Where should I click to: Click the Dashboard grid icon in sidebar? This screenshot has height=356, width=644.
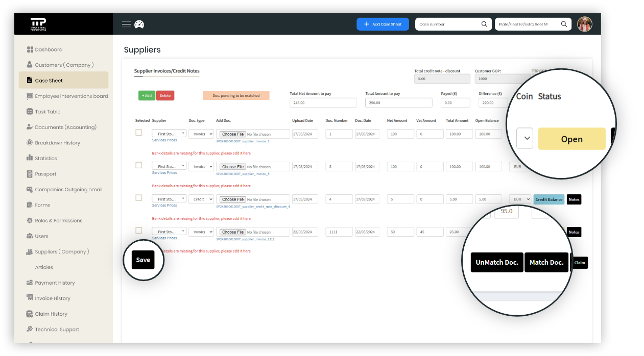point(30,49)
